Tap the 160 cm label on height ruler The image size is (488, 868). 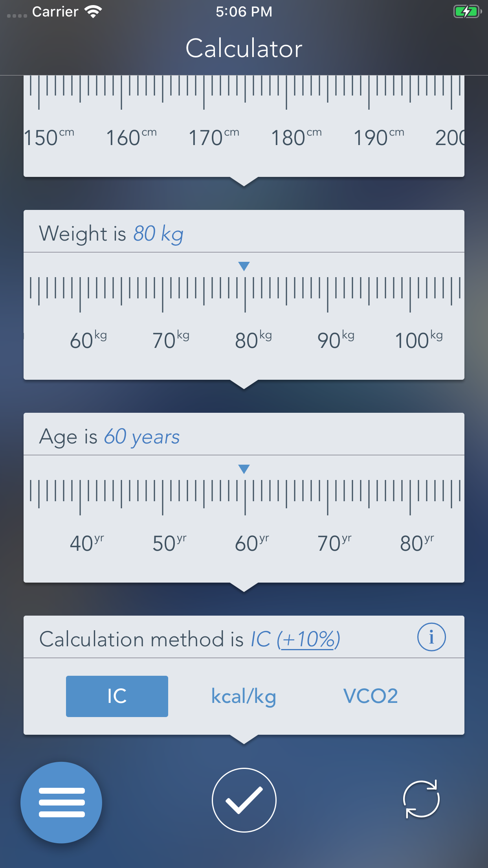(131, 138)
